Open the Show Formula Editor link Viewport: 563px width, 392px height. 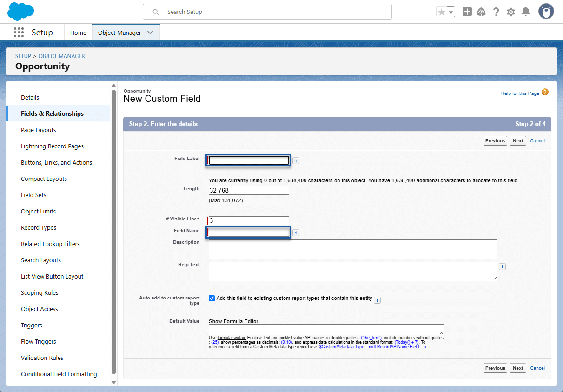[x=233, y=321]
